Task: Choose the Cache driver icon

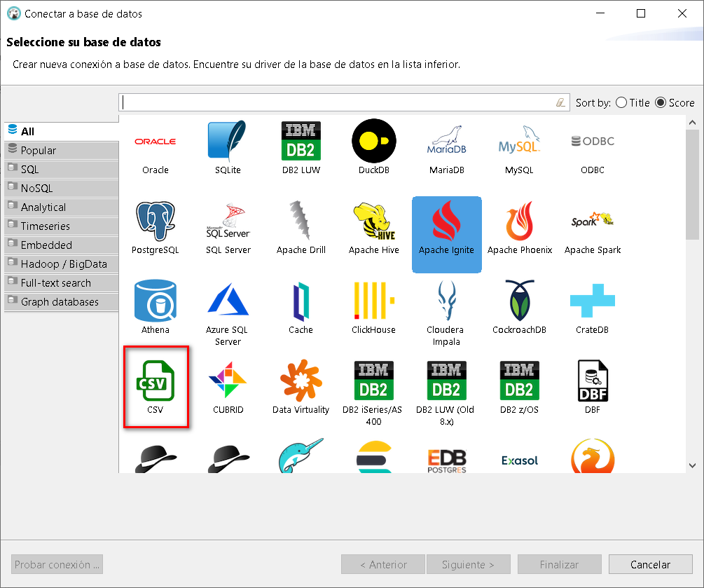Action: pos(301,301)
